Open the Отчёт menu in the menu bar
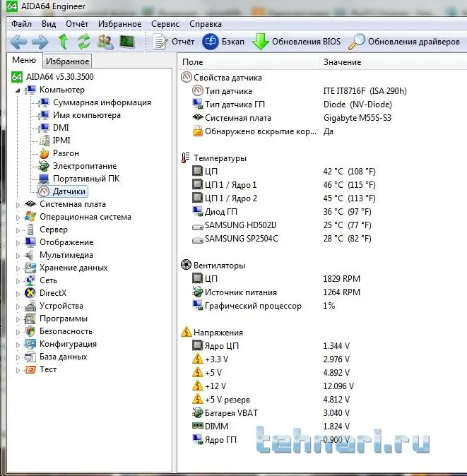This screenshot has height=476, width=467. (x=77, y=24)
